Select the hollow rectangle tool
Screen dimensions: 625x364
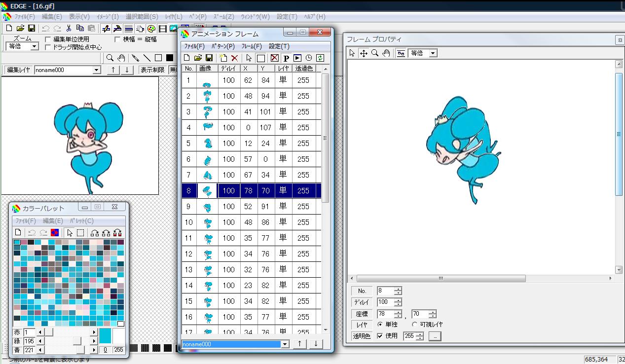point(158,58)
